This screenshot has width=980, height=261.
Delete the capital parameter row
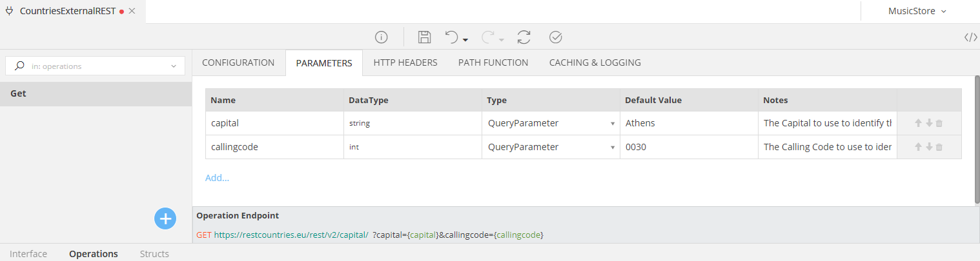(939, 123)
